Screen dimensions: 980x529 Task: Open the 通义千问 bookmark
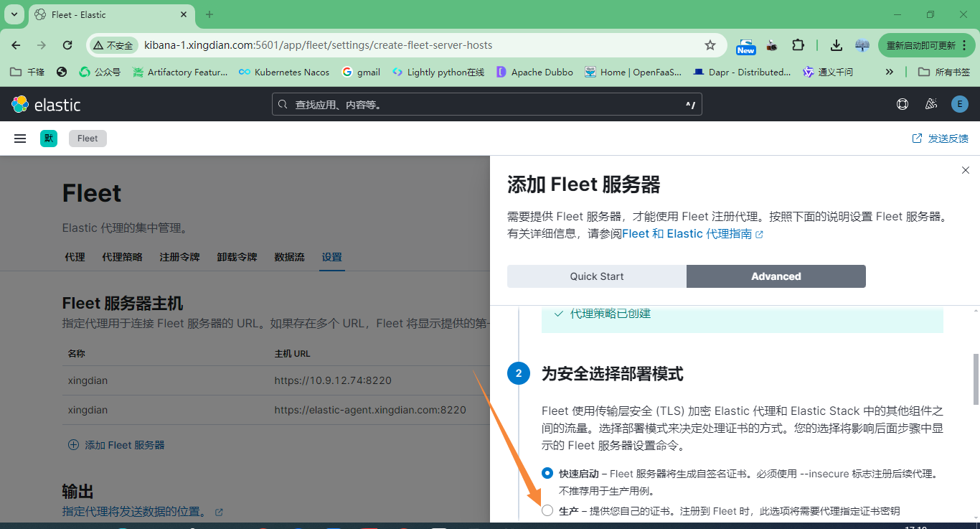pos(828,72)
